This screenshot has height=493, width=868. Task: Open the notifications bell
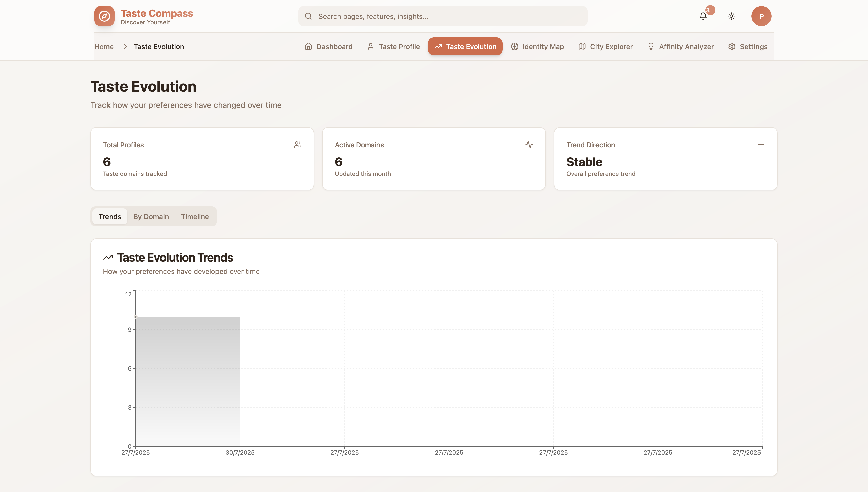[x=703, y=16]
